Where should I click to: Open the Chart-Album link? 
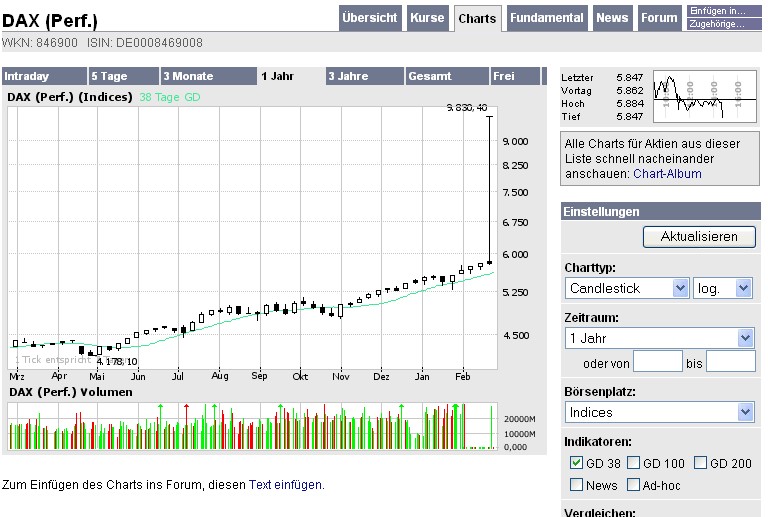coord(667,174)
